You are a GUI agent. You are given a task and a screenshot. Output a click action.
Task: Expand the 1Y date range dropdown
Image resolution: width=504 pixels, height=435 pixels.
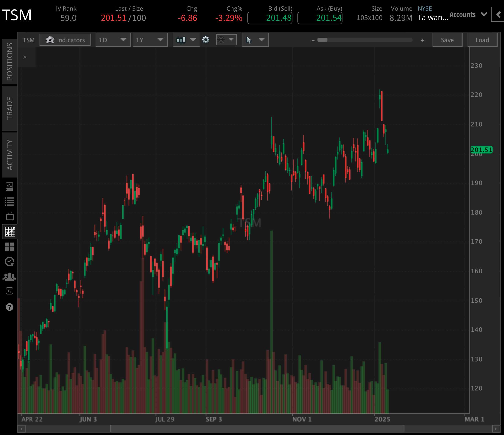pyautogui.click(x=150, y=40)
